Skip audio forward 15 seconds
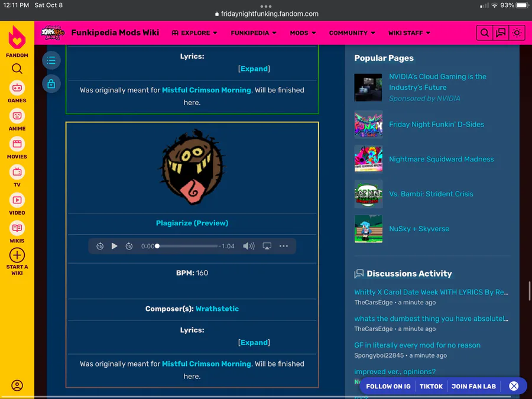Image resolution: width=532 pixels, height=399 pixels. tap(129, 246)
